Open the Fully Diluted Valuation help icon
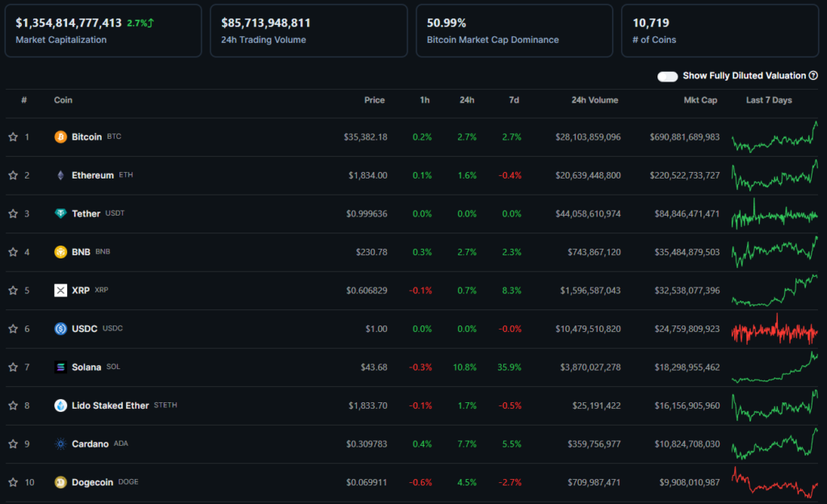The width and height of the screenshot is (827, 504). (x=812, y=75)
